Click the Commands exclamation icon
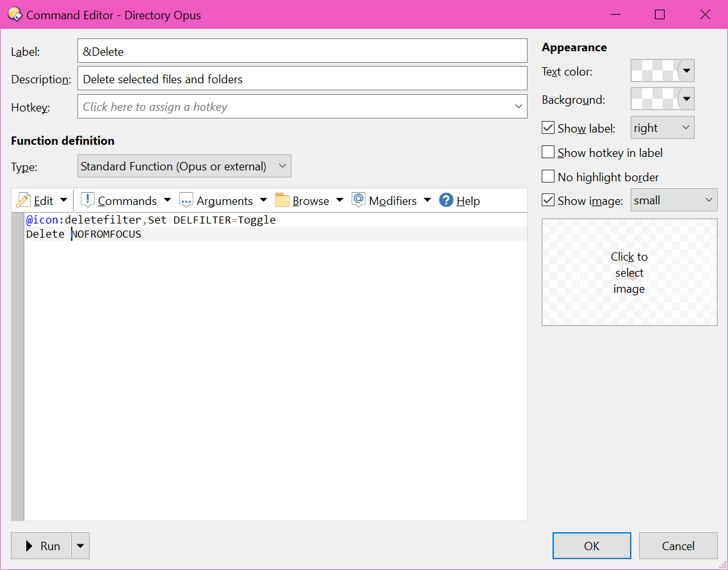Image resolution: width=728 pixels, height=570 pixels. click(x=87, y=200)
